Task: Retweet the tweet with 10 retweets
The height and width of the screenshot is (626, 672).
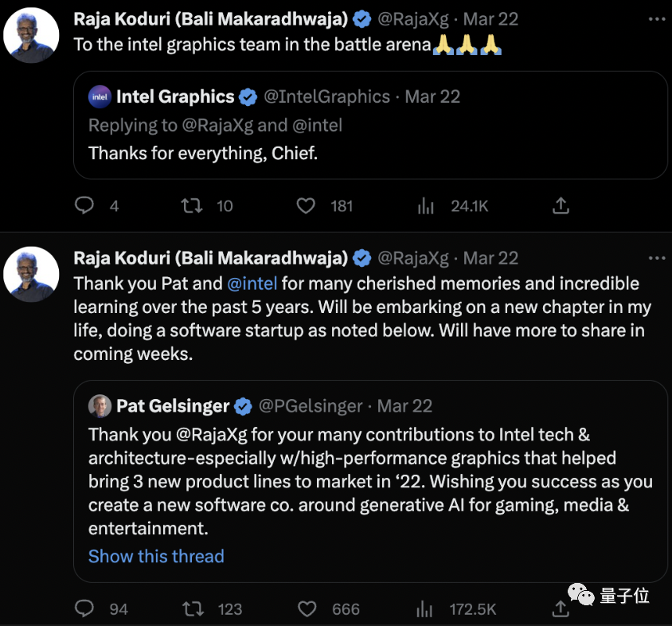Action: pos(192,206)
